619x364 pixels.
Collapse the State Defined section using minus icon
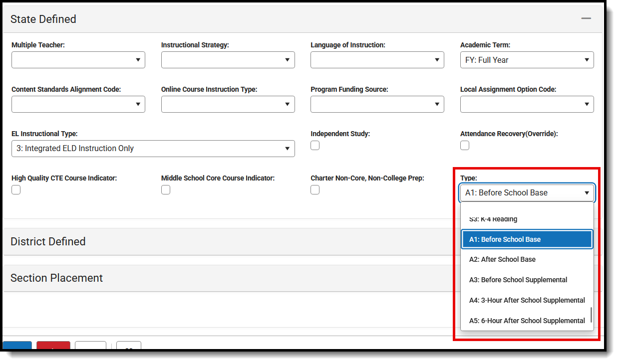pyautogui.click(x=585, y=17)
